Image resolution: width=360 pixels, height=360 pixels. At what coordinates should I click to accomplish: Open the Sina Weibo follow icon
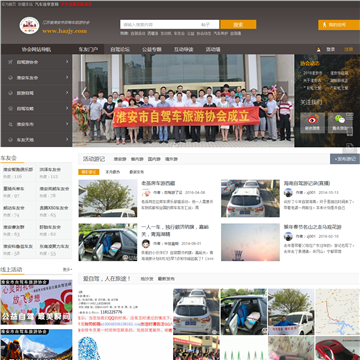pos(312,119)
